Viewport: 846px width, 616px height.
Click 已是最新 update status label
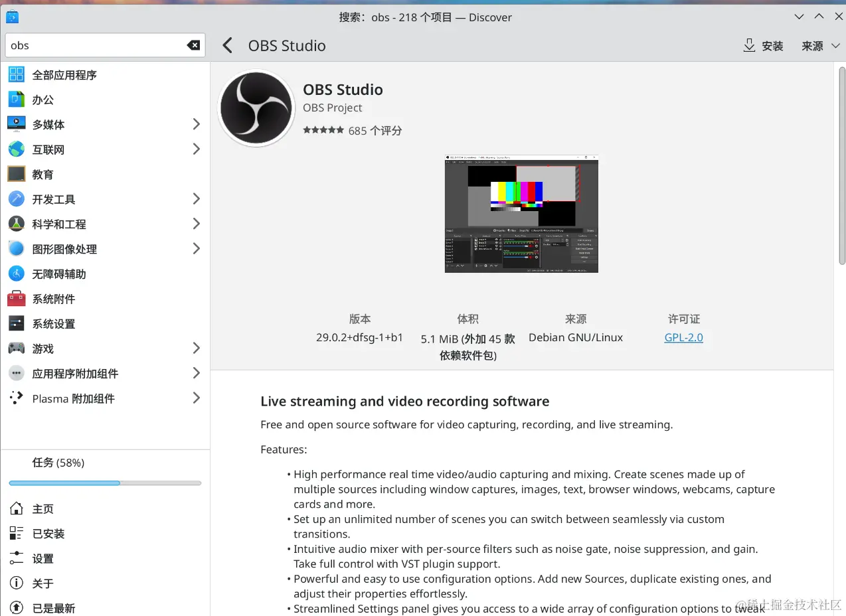[x=53, y=608]
